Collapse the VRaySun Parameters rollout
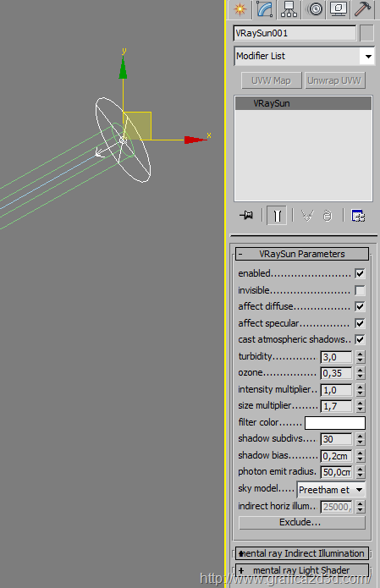This screenshot has height=588, width=380. (x=302, y=254)
